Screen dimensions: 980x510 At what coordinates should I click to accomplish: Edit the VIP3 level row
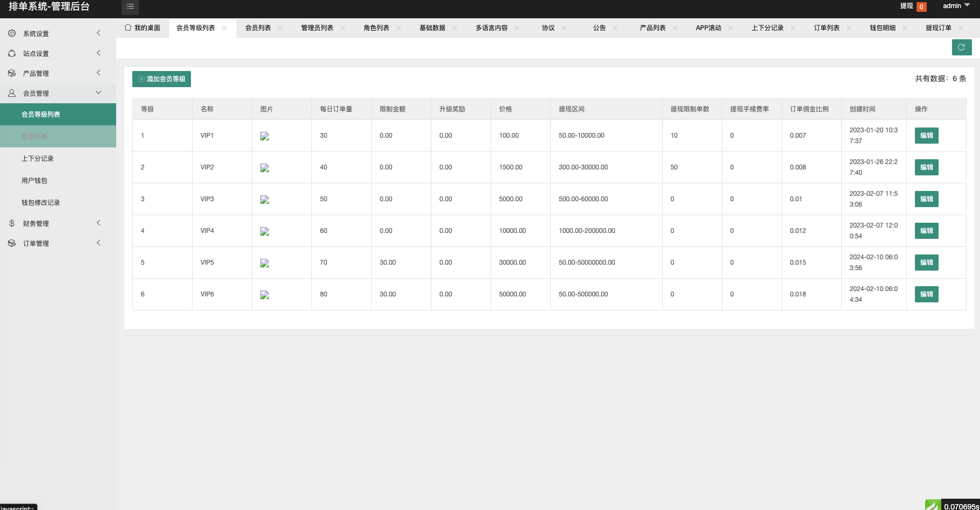(x=926, y=199)
